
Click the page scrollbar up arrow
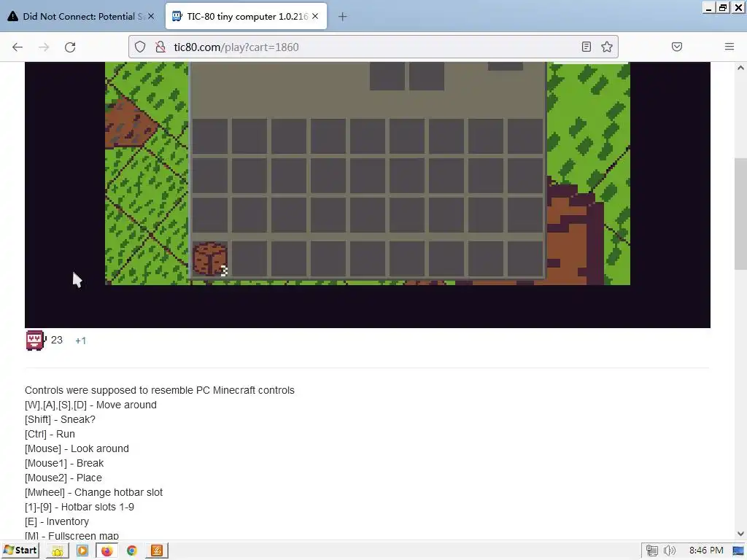(740, 68)
